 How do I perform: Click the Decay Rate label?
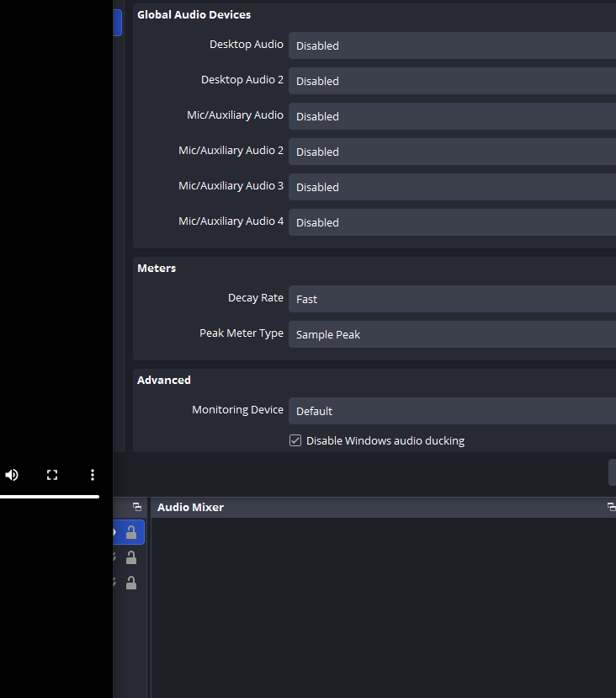pyautogui.click(x=256, y=298)
